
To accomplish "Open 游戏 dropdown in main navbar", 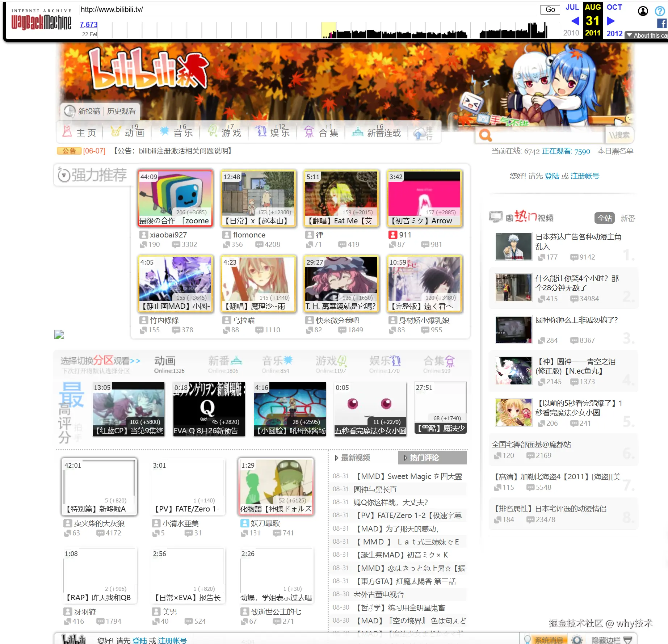I will 224,132.
